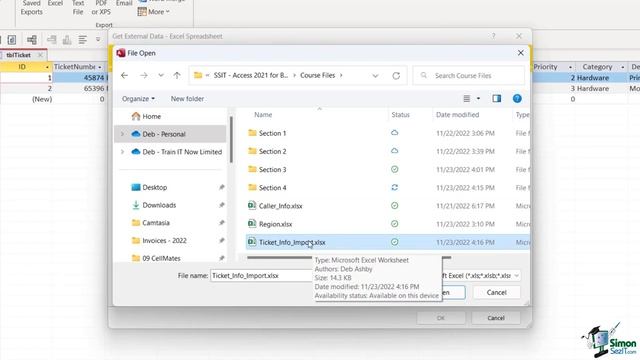
Task: Open ID column dropdown in tblTicket
Action: 47,67
